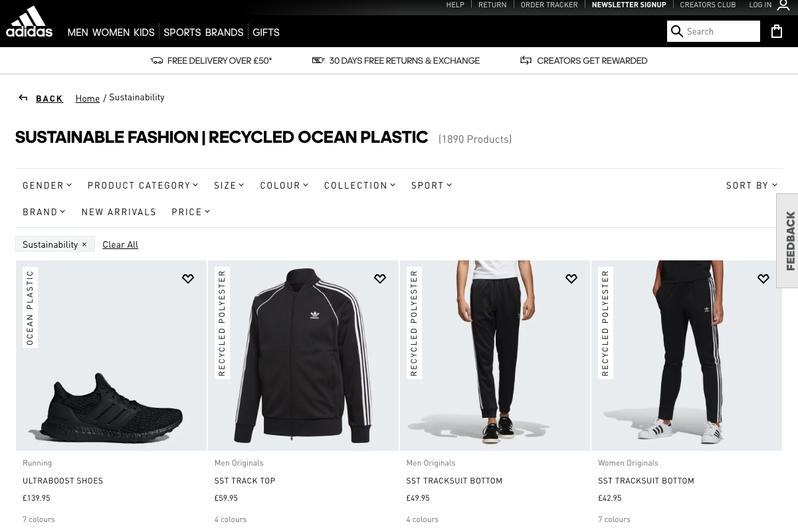Go to Home via breadcrumb link
Screen dimensions: 798x532
point(87,98)
